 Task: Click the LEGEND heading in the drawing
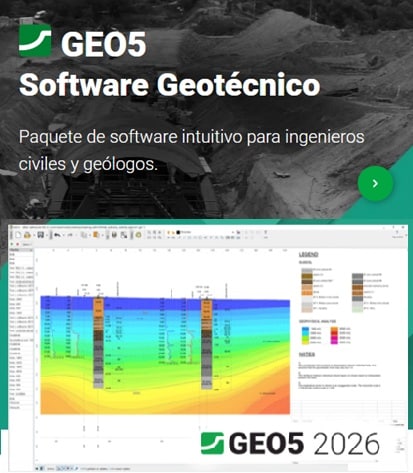pos(308,254)
